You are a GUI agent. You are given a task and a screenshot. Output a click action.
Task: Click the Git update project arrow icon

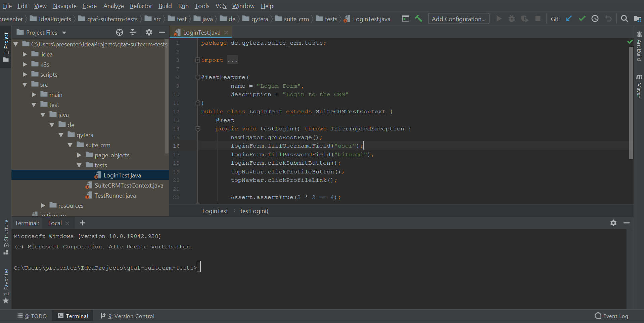(x=569, y=19)
